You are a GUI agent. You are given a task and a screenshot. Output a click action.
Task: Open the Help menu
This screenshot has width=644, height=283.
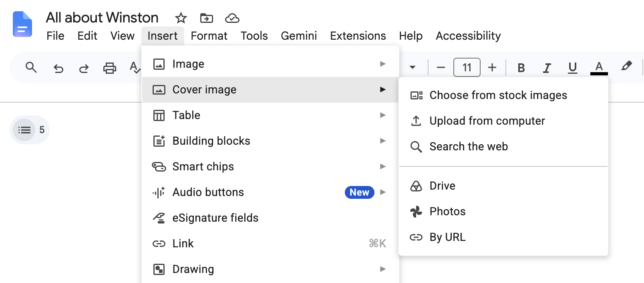coord(411,36)
